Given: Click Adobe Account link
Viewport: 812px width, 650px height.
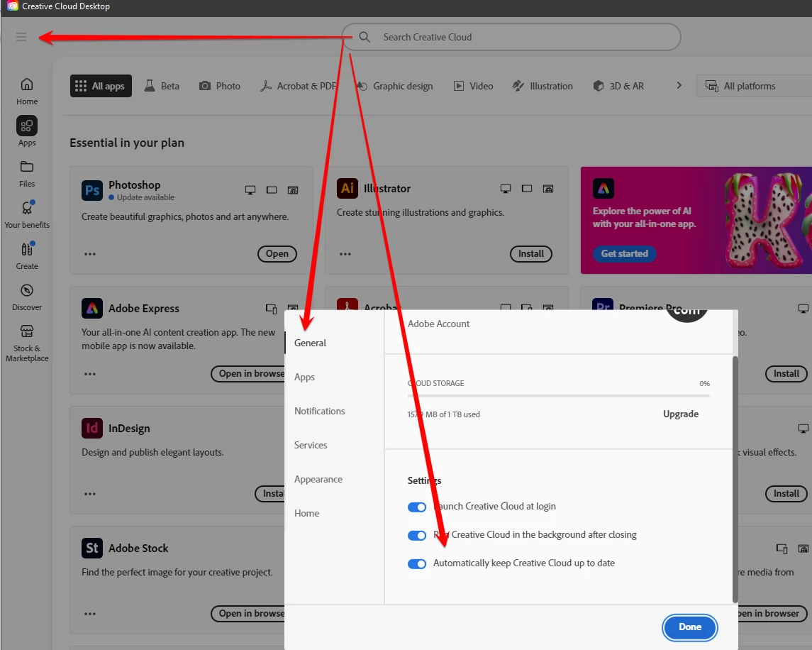Looking at the screenshot, I should click(438, 324).
